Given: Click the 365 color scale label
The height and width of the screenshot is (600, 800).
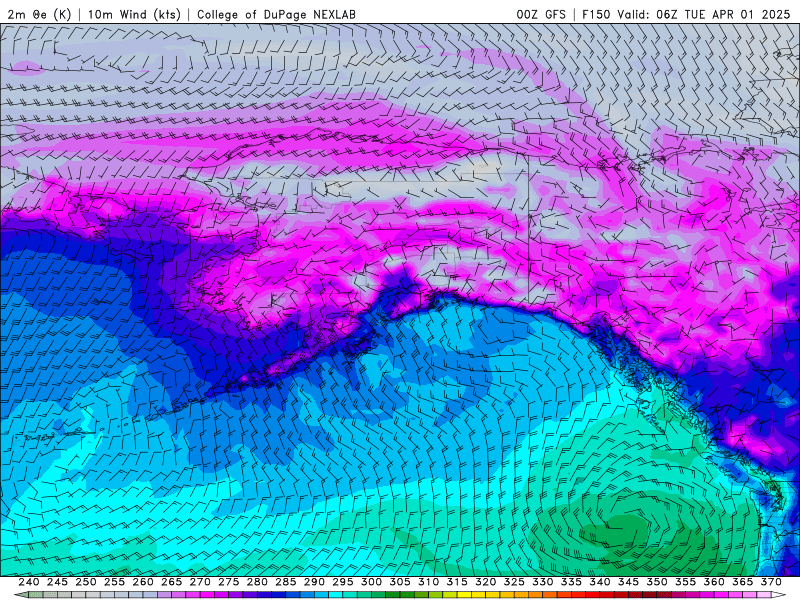Looking at the screenshot, I should 743,582.
